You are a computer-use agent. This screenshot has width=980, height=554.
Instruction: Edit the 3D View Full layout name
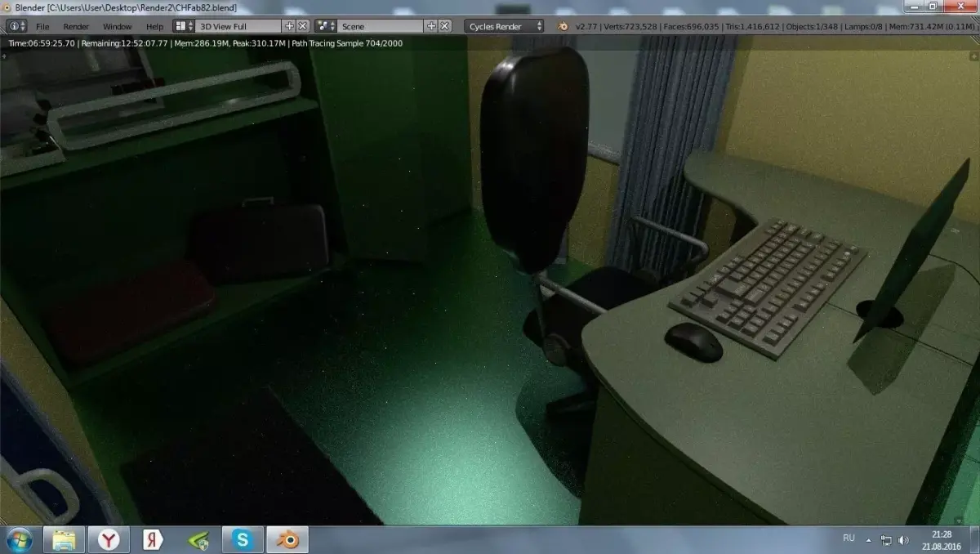(x=238, y=26)
